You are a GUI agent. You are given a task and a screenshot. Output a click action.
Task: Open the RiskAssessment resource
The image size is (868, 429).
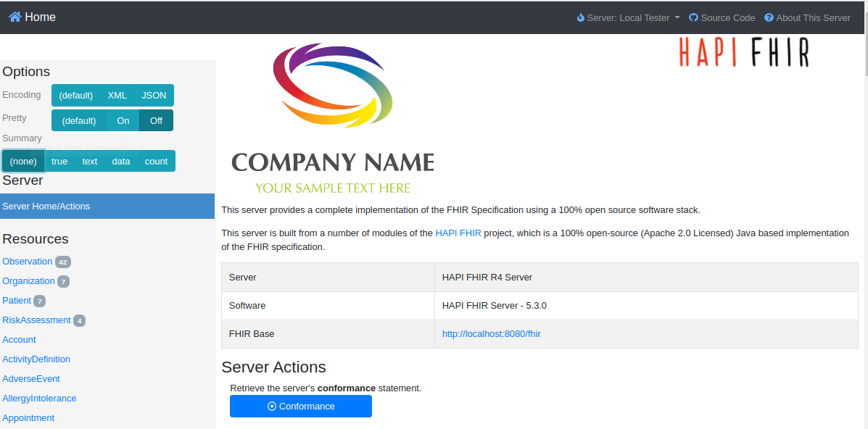pos(36,320)
